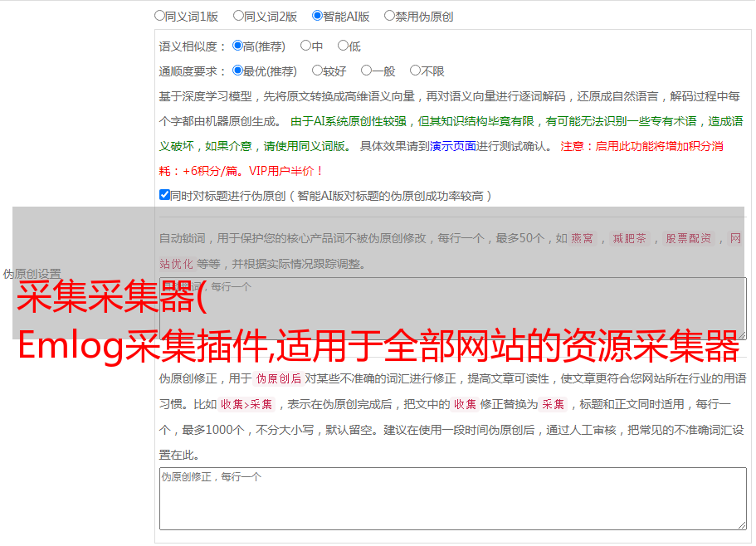
Task: Toggle the 同时对标题进行伪原创 checkbox
Action: 164,195
